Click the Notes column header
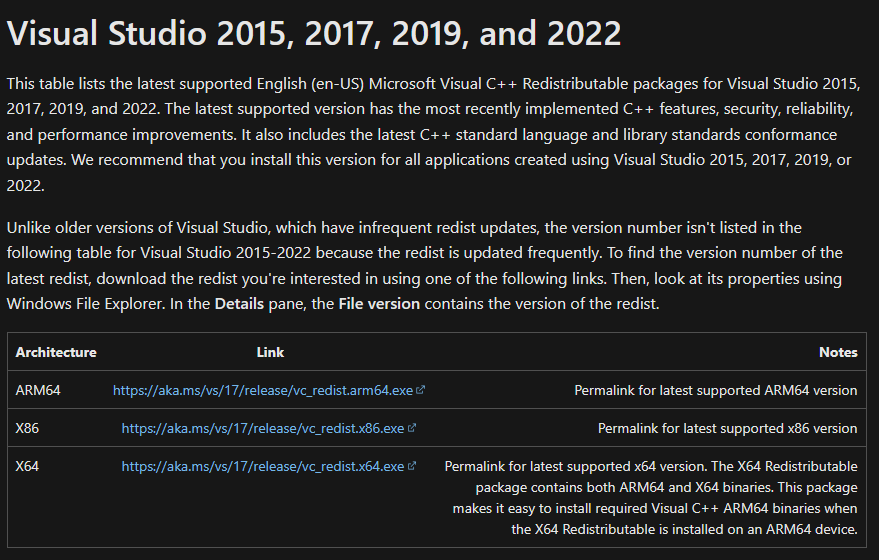Viewport: 879px width, 560px height. pos(838,352)
